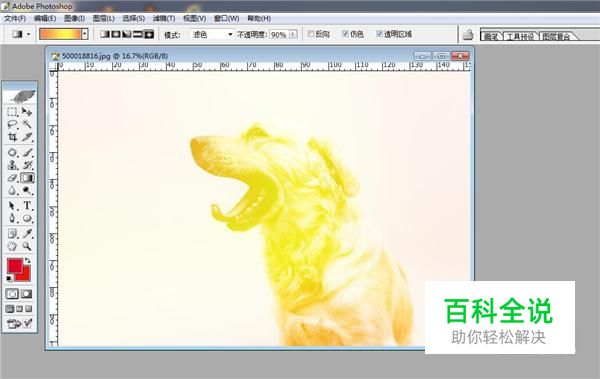Click the red foreground color swatch

pos(15,266)
